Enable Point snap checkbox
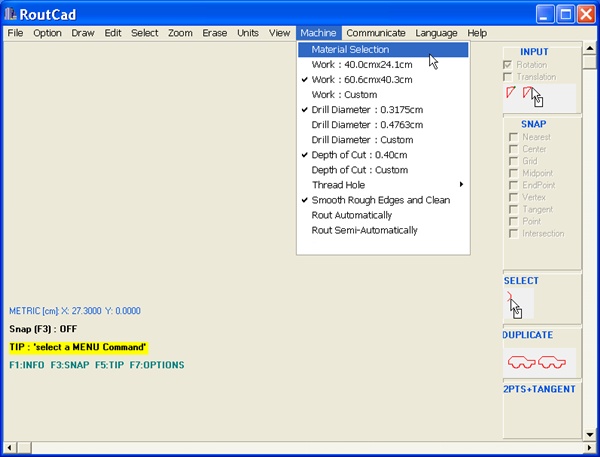Image resolution: width=600 pixels, height=457 pixels. 514,222
